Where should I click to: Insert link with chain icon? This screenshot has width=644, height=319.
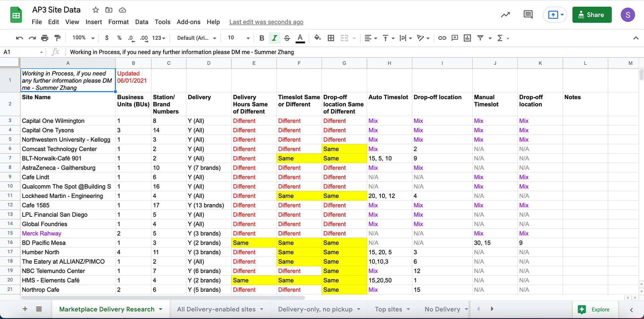442,38
